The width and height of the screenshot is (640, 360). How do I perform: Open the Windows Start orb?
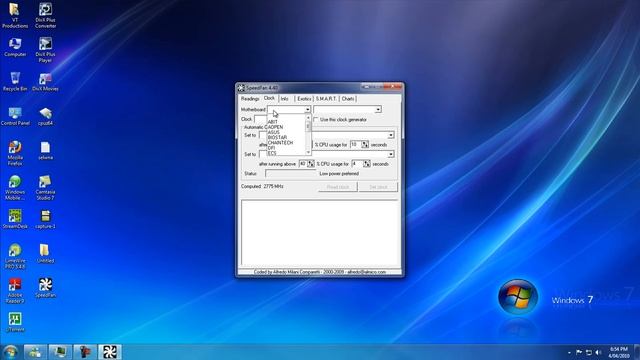tap(10, 352)
